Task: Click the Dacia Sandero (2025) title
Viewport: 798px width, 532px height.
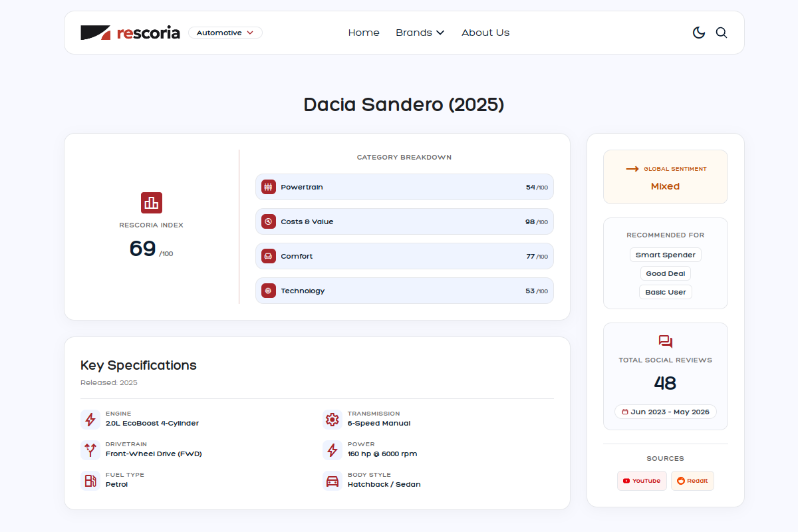Action: [x=404, y=104]
